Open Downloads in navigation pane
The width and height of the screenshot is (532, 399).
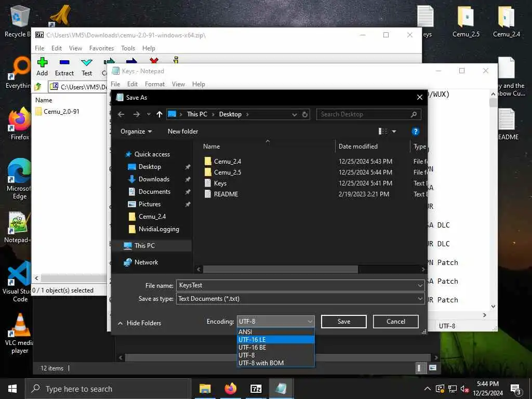(154, 179)
